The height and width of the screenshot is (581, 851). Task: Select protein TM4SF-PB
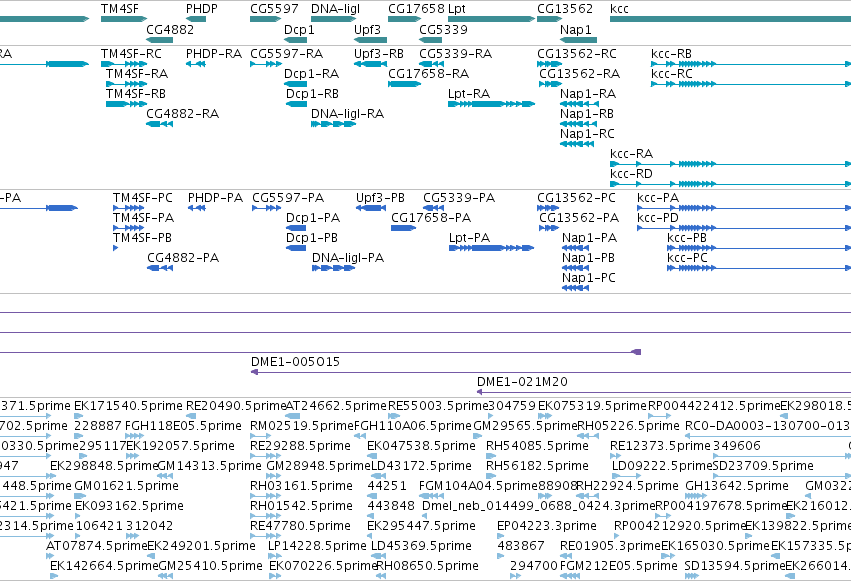point(116,248)
